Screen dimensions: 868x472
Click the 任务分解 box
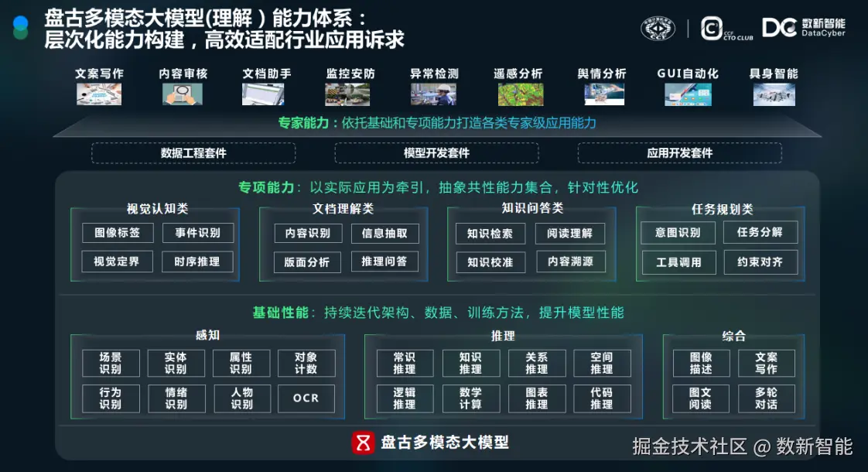[760, 232]
